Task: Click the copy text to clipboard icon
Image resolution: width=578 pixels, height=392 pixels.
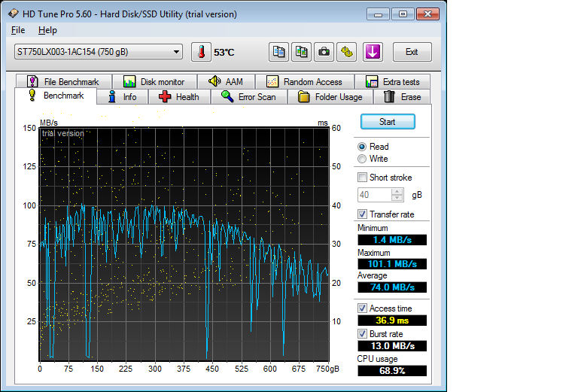Action: click(x=279, y=52)
